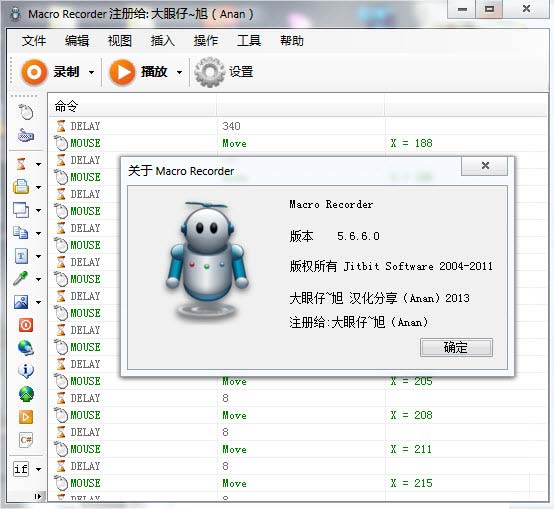The width and height of the screenshot is (554, 509).
Task: Click the globe with green arrow icon
Action: (26, 394)
